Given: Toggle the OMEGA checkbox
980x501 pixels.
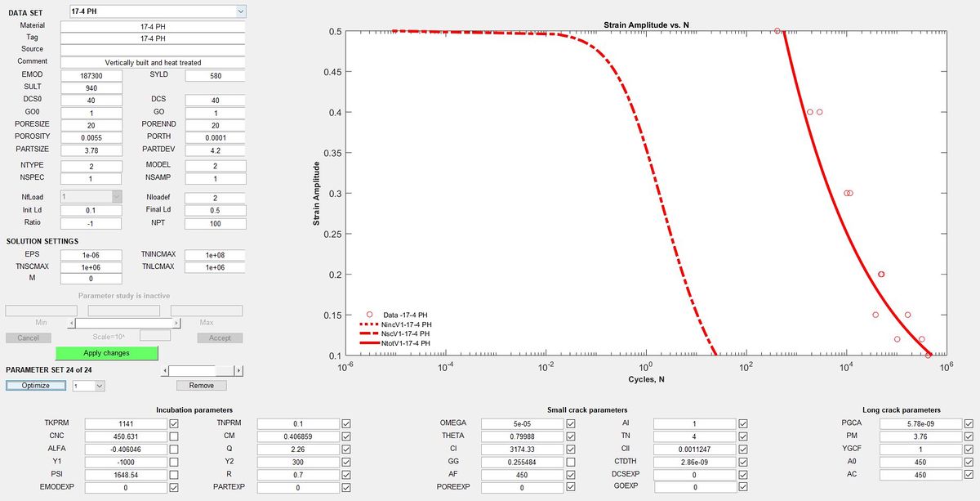Looking at the screenshot, I should tap(570, 423).
